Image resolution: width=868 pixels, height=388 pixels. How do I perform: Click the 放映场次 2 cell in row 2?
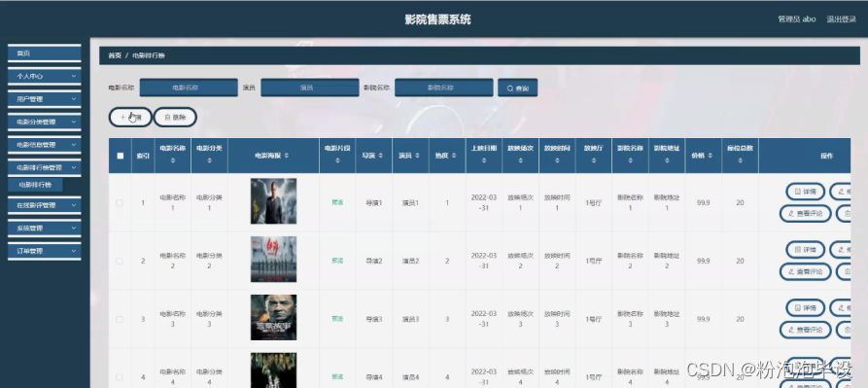[x=520, y=261]
